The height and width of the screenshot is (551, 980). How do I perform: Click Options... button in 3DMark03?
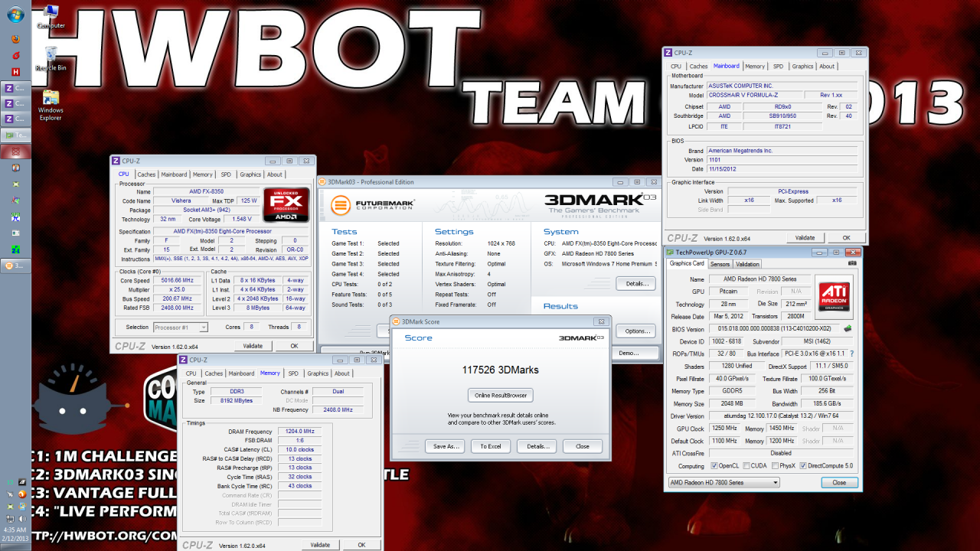(x=636, y=331)
